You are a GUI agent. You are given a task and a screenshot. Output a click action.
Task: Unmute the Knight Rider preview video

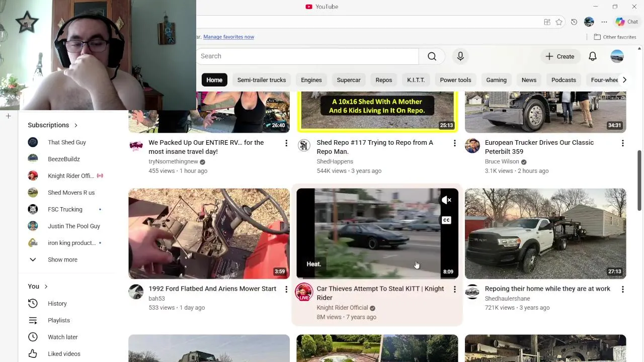[x=446, y=200]
